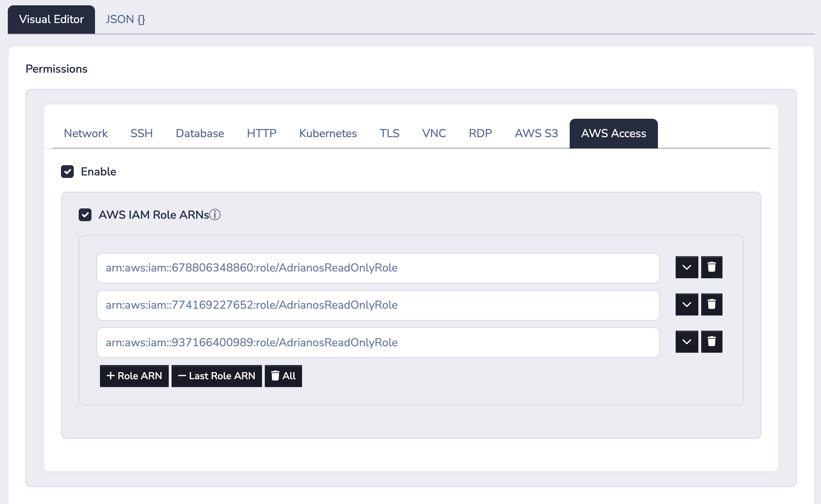Viewport: 821px width, 504px height.
Task: Switch to the JSON {} tab
Action: tap(125, 19)
